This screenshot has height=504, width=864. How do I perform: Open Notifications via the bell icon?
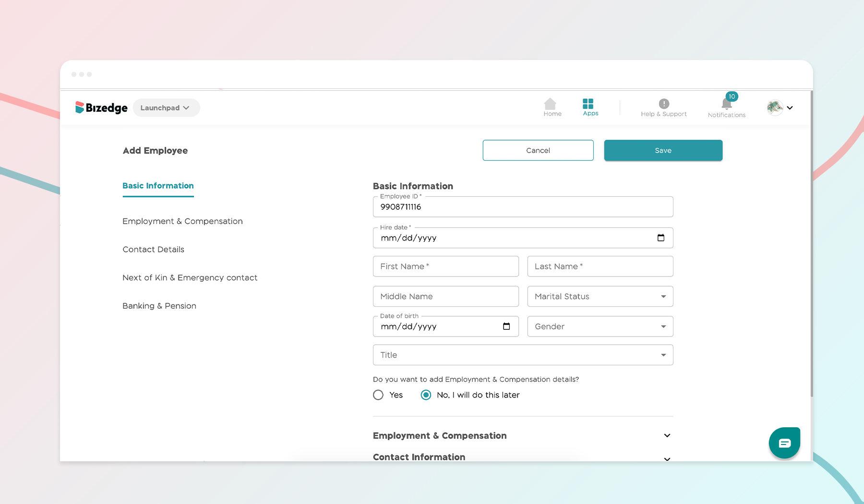pyautogui.click(x=725, y=104)
